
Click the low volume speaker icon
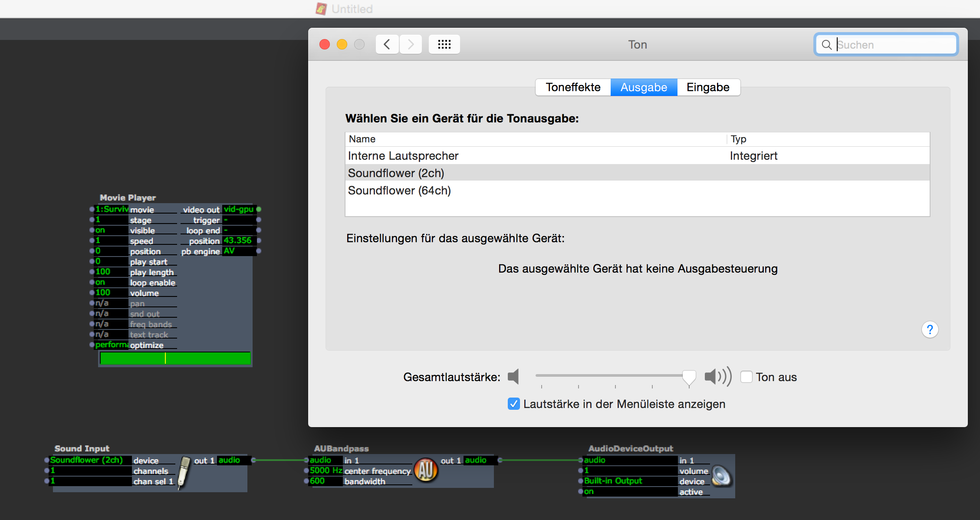coord(514,376)
